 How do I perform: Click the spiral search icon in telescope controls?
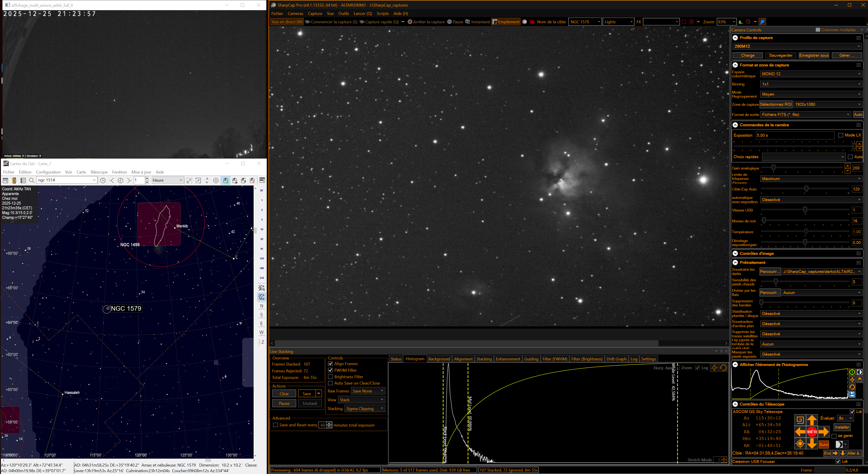[x=800, y=420]
